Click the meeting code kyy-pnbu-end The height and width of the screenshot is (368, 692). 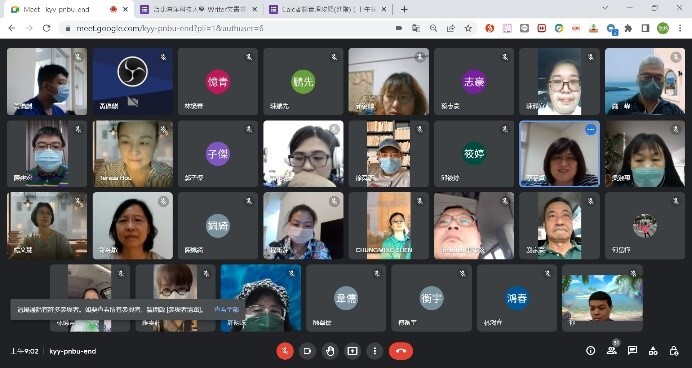[73, 351]
